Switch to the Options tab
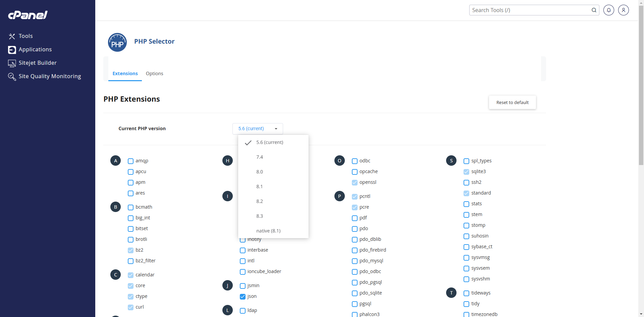This screenshot has width=644, height=317. point(154,73)
